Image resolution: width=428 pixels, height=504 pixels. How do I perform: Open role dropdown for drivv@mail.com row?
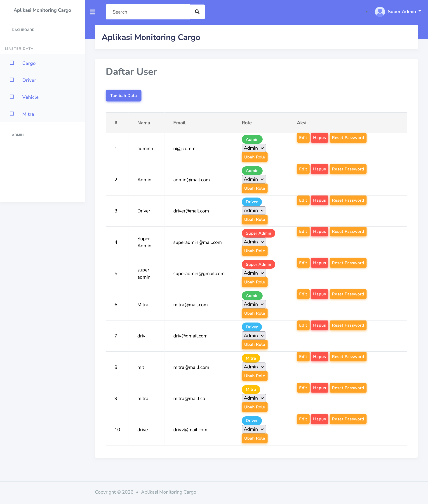click(x=254, y=429)
